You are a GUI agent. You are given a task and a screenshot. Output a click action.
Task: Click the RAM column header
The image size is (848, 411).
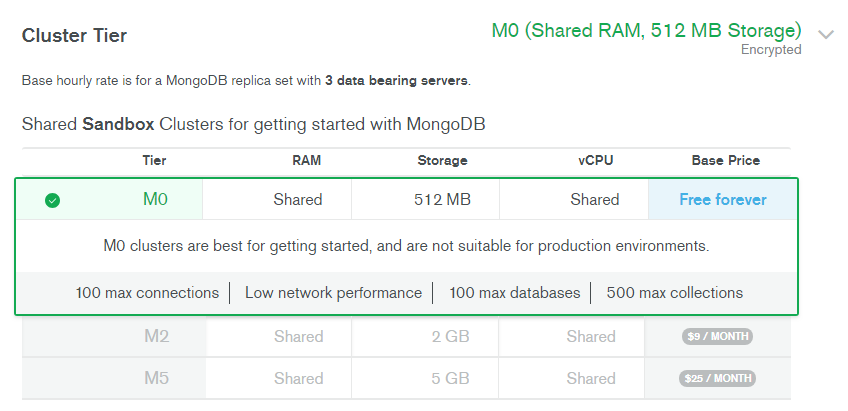(x=306, y=160)
